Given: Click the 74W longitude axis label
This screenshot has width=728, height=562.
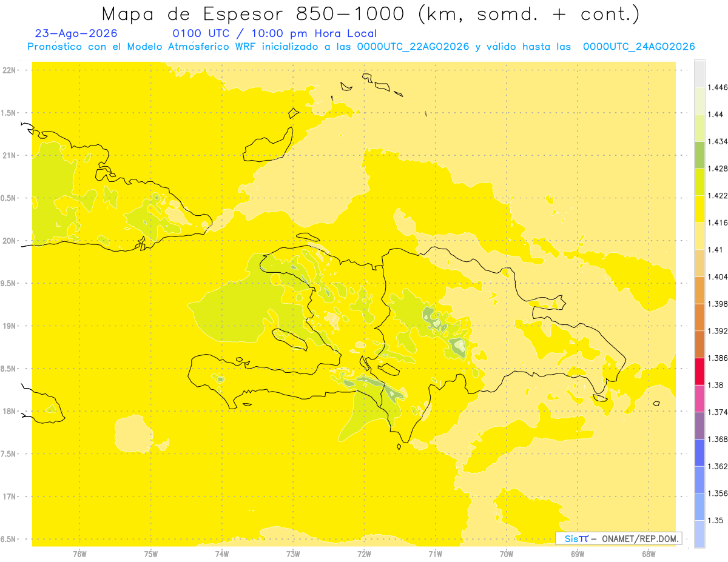Looking at the screenshot, I should click(x=222, y=554).
